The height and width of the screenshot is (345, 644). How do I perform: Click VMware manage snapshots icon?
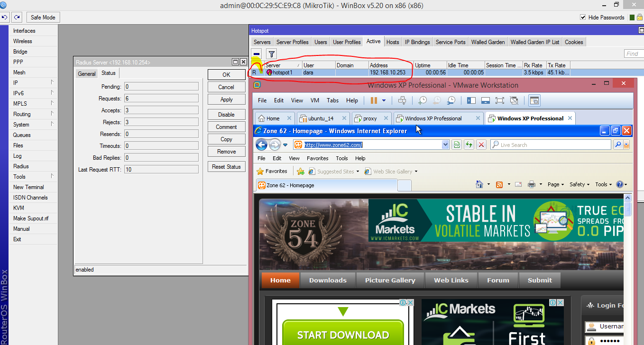click(x=451, y=100)
